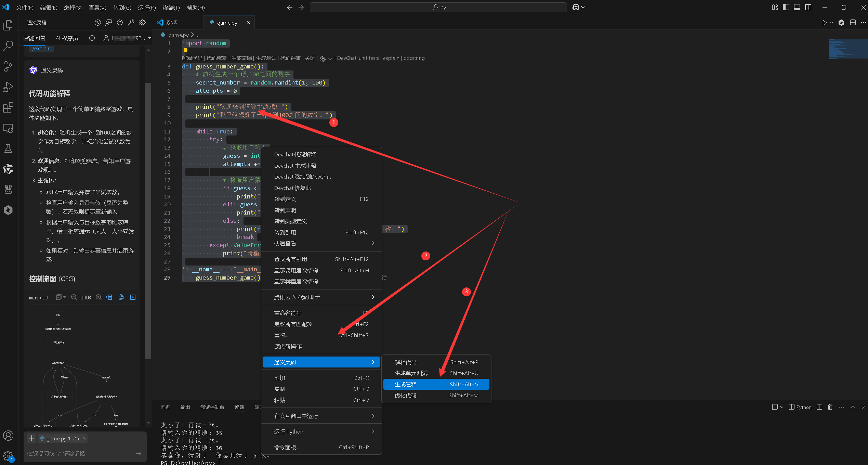Open Remote Explorer in activity bar
868x465 pixels.
click(8, 128)
